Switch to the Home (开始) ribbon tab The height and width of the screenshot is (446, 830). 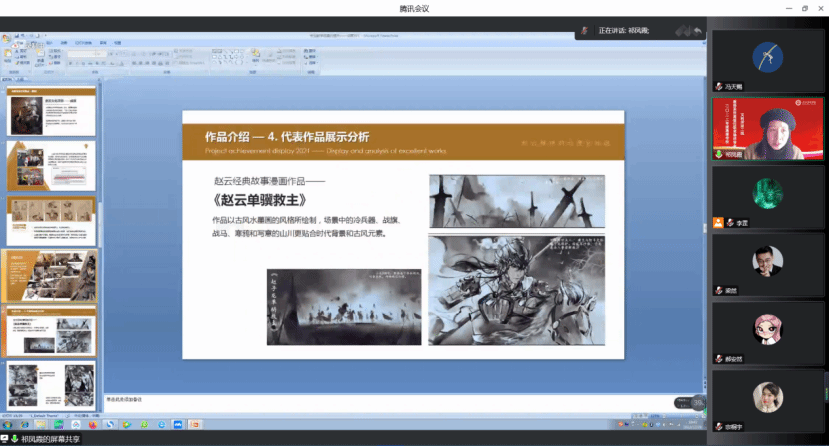coord(20,42)
